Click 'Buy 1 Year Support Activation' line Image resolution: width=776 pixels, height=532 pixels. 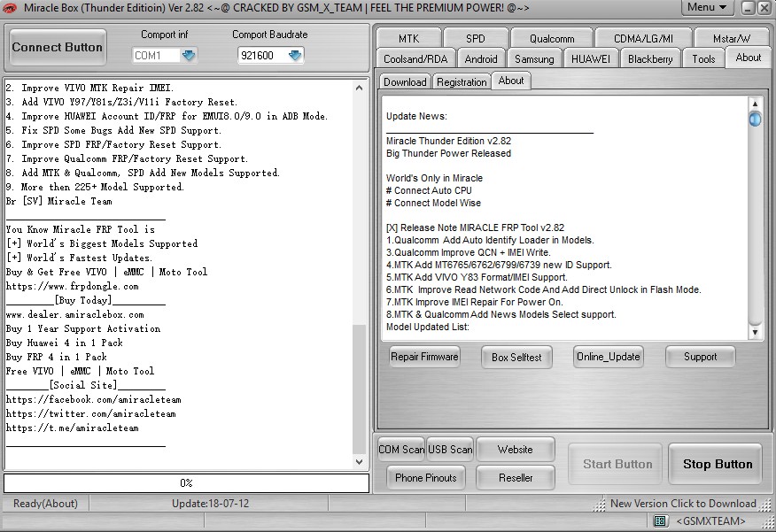[x=83, y=328]
